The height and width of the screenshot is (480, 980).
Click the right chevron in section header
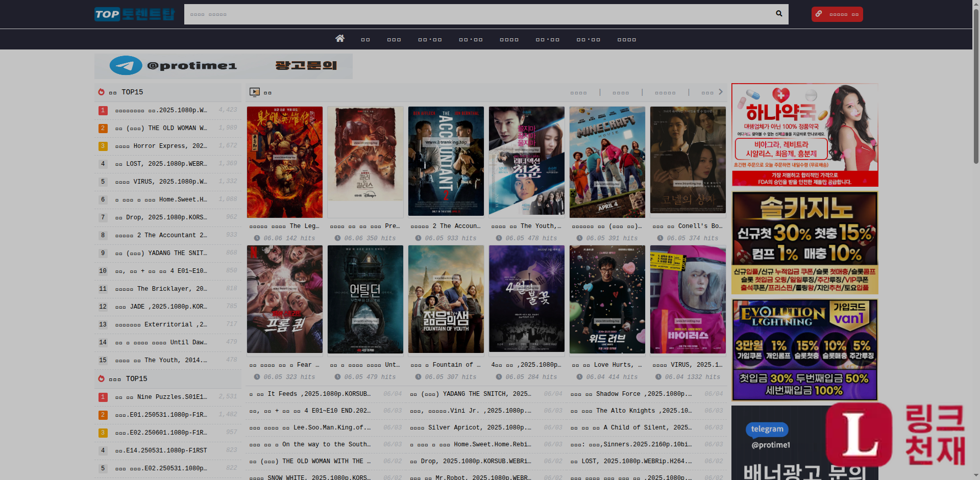click(x=721, y=92)
